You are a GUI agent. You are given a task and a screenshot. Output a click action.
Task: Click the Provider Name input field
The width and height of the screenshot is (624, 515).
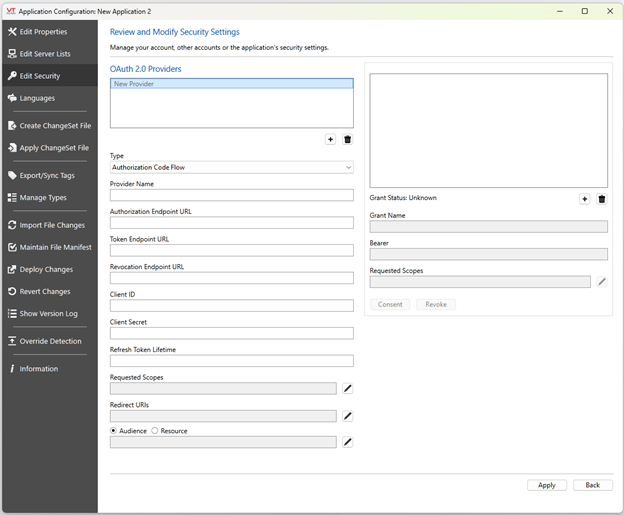point(231,195)
